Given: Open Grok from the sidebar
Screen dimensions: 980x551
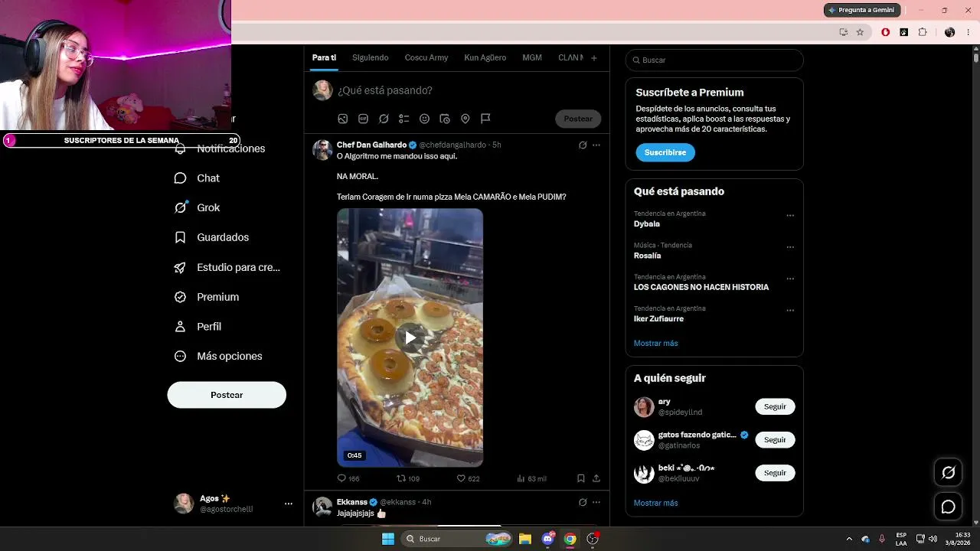Looking at the screenshot, I should tap(197, 207).
